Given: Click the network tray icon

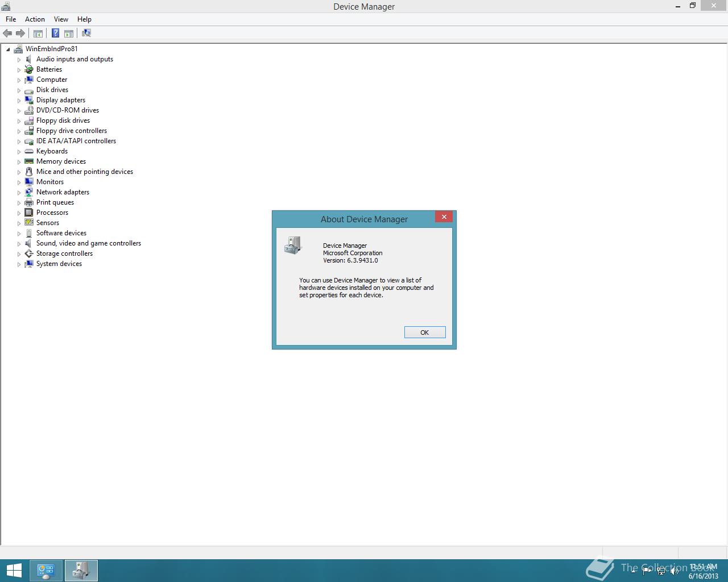Looking at the screenshot, I should click(661, 571).
